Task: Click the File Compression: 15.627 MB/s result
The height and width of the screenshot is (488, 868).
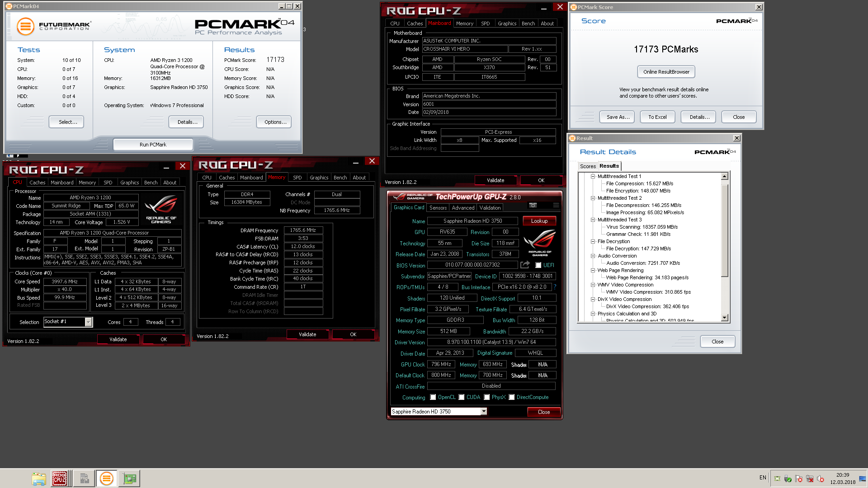Action: 639,183
